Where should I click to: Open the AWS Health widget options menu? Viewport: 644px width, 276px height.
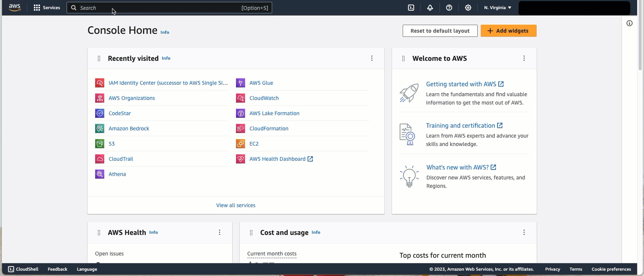[x=220, y=232]
